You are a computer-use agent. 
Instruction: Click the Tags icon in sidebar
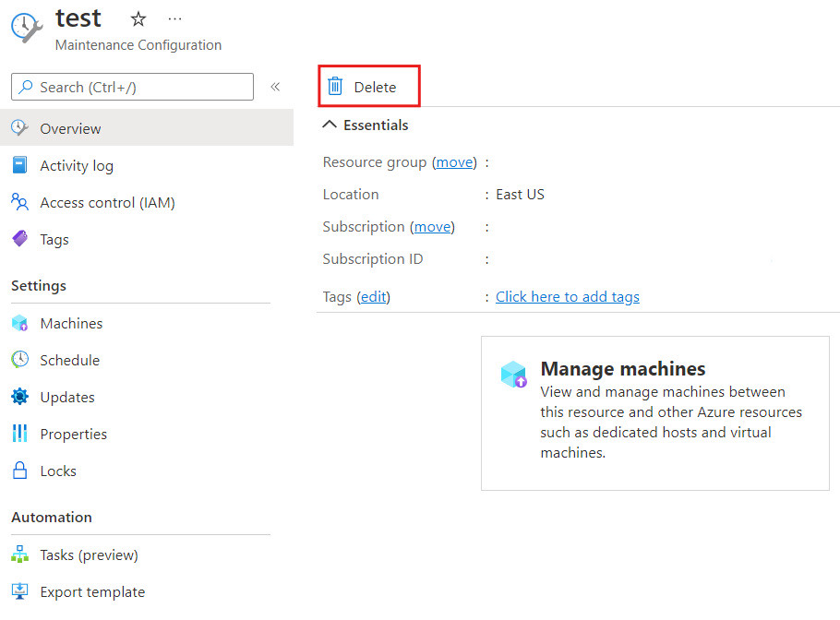20,239
